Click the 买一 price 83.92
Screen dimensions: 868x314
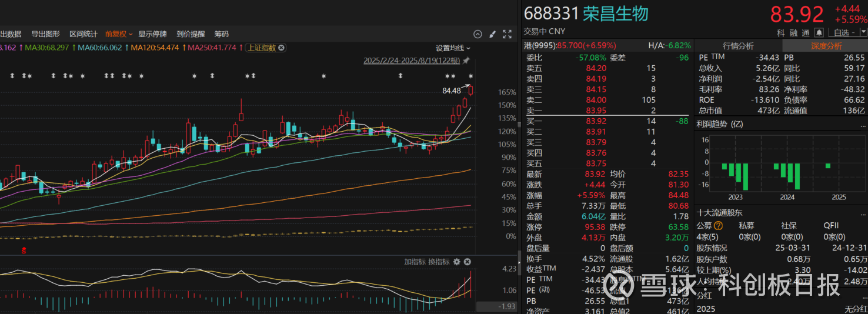[x=596, y=121]
